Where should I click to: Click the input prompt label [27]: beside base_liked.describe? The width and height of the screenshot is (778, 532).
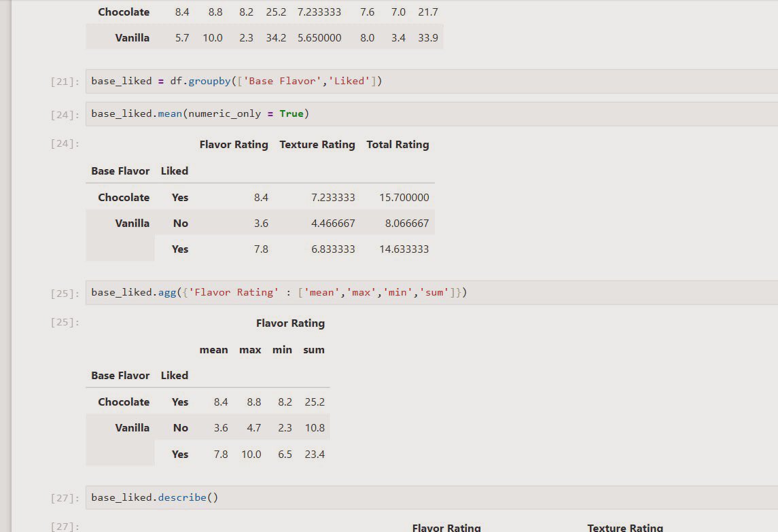(x=65, y=498)
